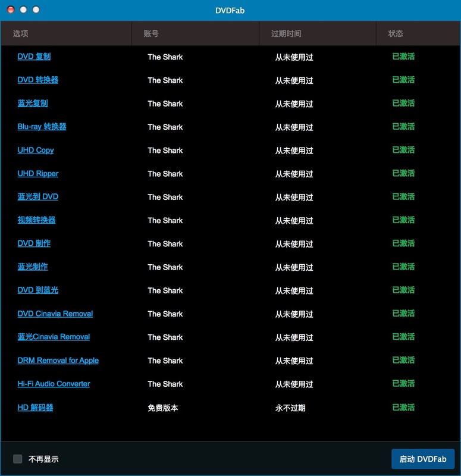Screen dimensions: 461x476
Task: Select 免费版本 account text in HD 解码器 row
Action: click(x=162, y=408)
